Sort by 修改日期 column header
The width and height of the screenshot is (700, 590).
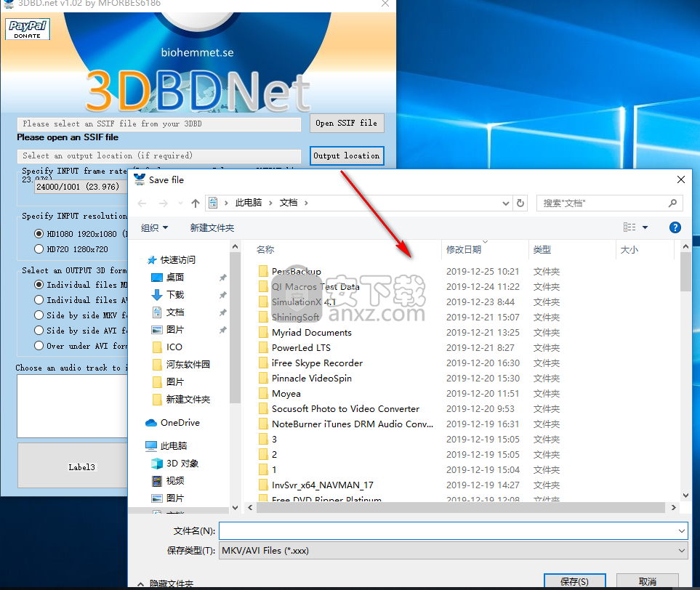click(463, 249)
